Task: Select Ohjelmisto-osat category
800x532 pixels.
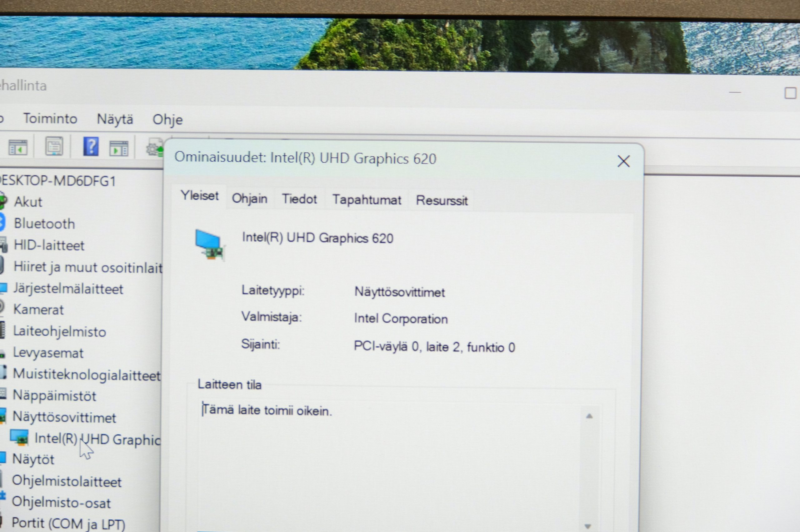Action: point(61,503)
